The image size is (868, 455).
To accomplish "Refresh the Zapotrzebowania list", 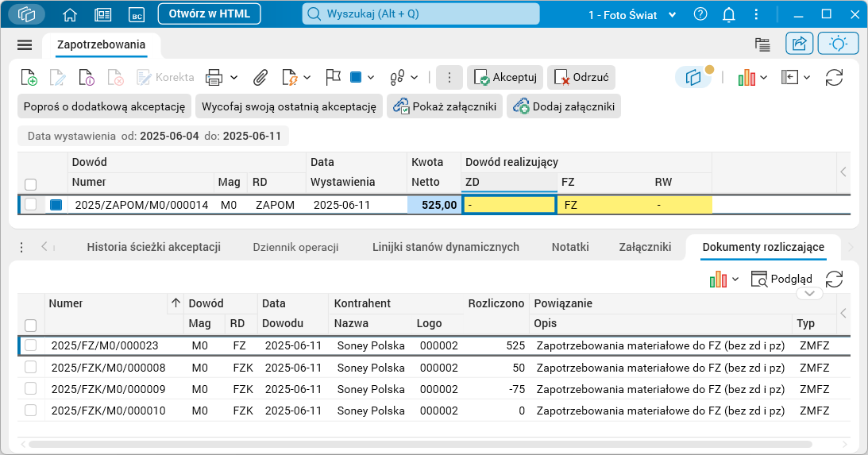I will coord(834,78).
